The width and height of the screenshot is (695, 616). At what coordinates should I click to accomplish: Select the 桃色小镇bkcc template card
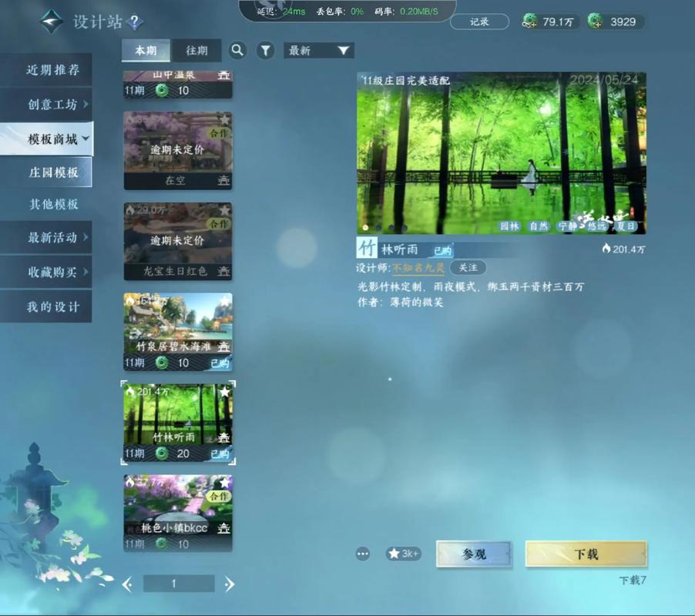point(178,513)
